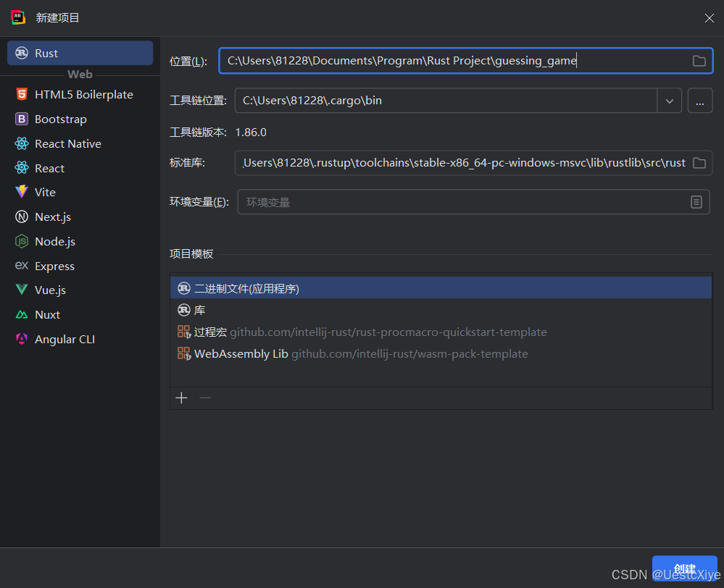This screenshot has height=588, width=724.
Task: Click the 标准库 label
Action: click(x=188, y=163)
